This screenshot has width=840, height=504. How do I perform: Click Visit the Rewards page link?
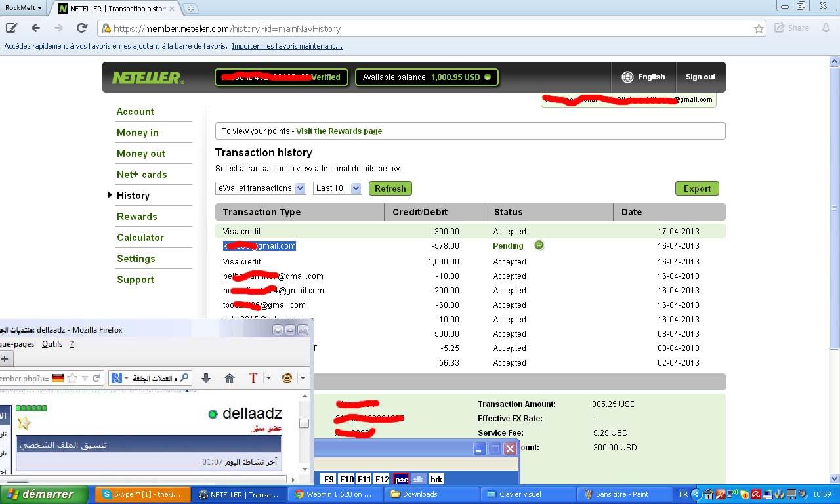coord(339,131)
